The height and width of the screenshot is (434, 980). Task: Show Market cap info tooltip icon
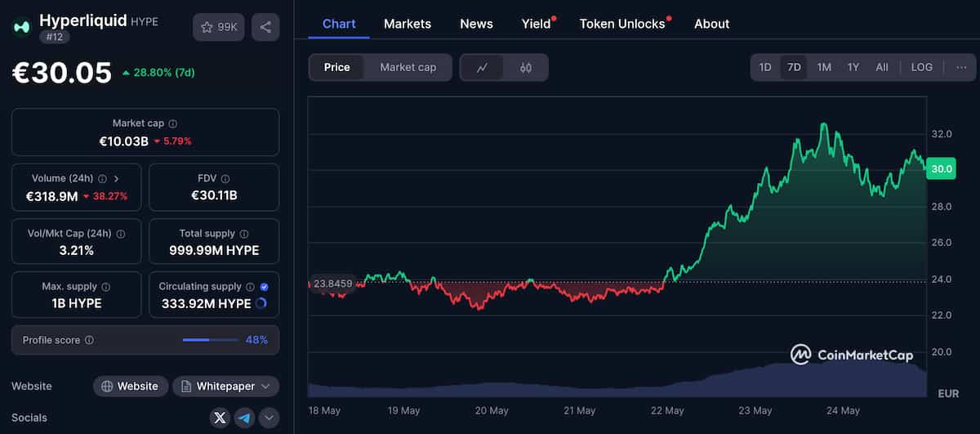coord(172,123)
